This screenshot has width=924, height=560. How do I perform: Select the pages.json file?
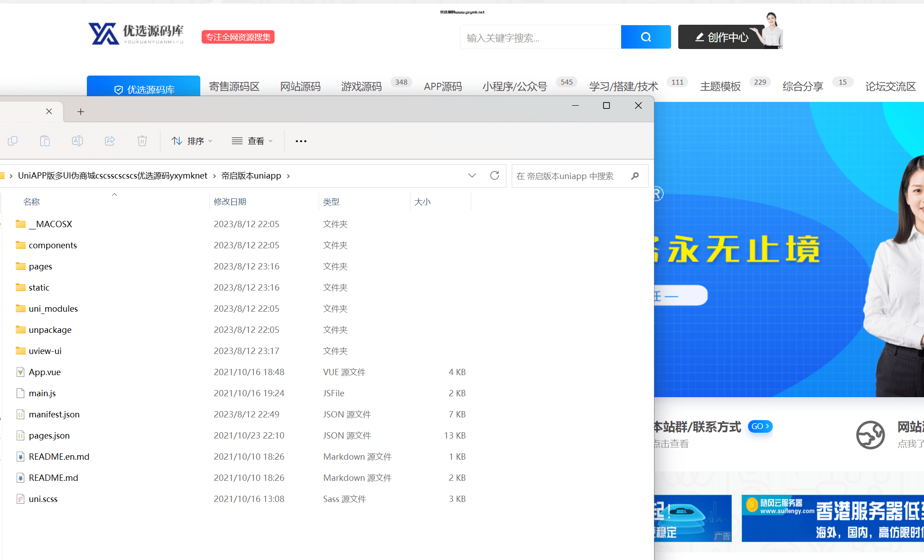(x=49, y=435)
